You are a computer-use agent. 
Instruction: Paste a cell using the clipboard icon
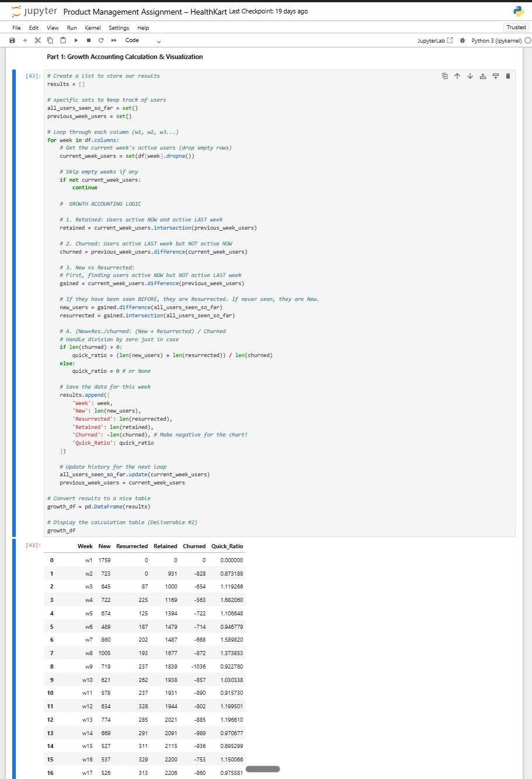[62, 40]
